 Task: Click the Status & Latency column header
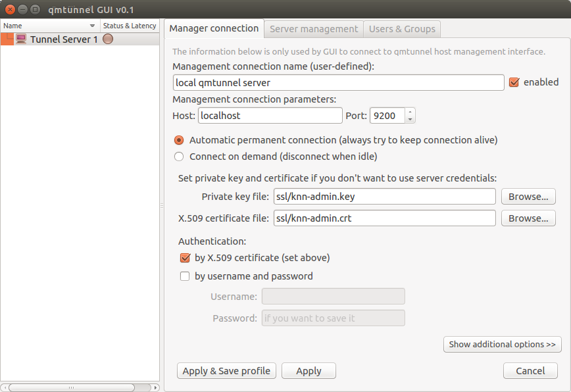tap(130, 26)
